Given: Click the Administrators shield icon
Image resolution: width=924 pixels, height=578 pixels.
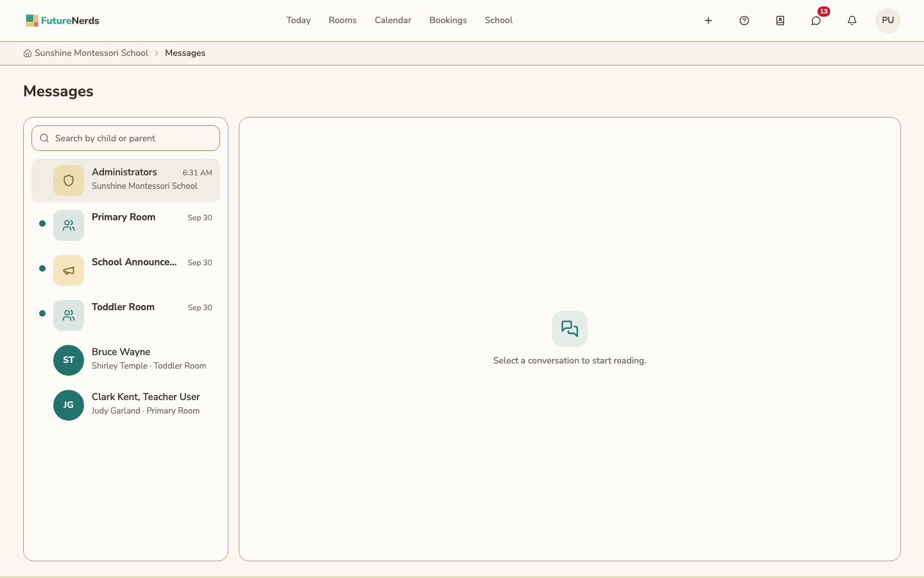Looking at the screenshot, I should (x=69, y=180).
